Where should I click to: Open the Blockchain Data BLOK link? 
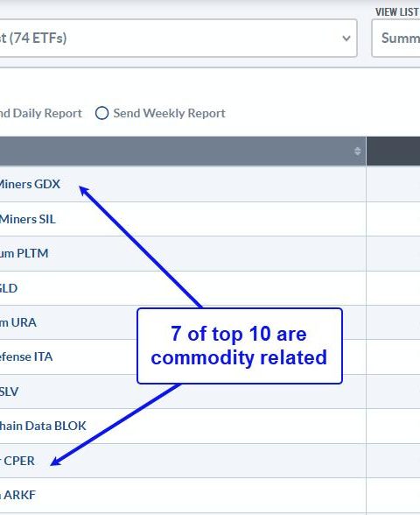coord(43,426)
